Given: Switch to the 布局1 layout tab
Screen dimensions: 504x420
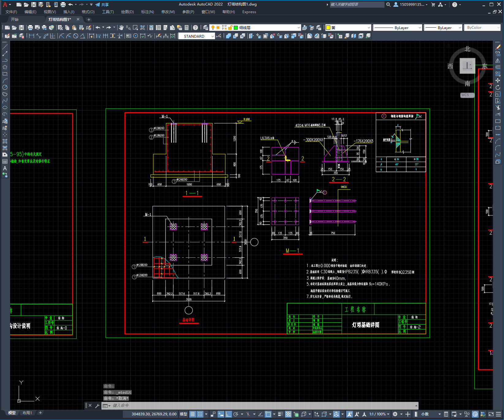Looking at the screenshot, I should coord(27,413).
